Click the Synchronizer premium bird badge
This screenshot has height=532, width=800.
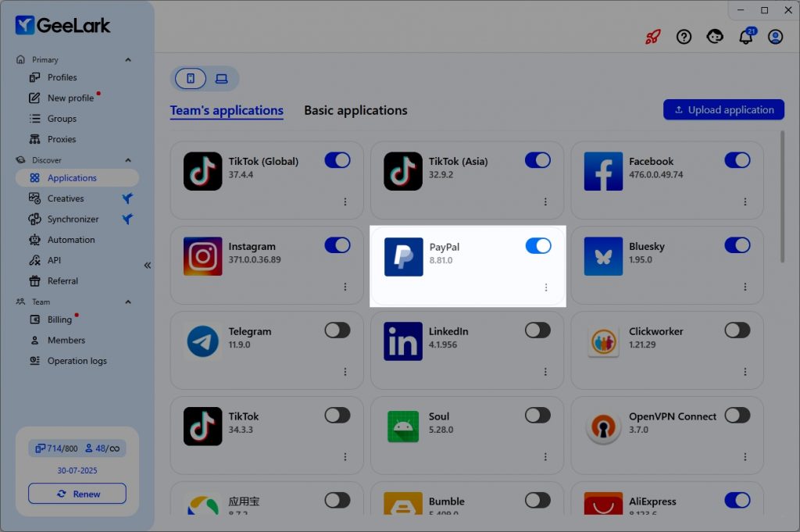click(127, 220)
